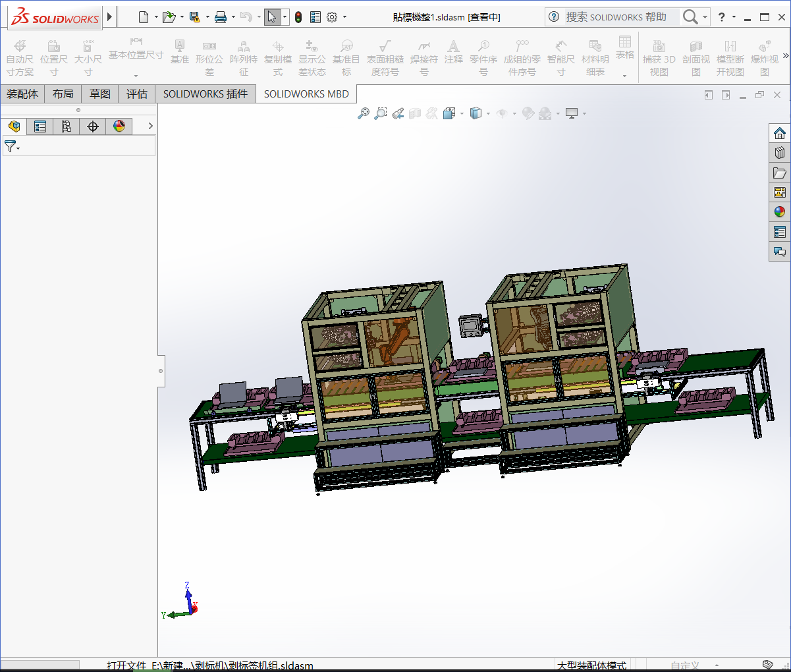The image size is (791, 672).
Task: Open SOLIDWORKS Resources home icon
Action: click(x=780, y=133)
